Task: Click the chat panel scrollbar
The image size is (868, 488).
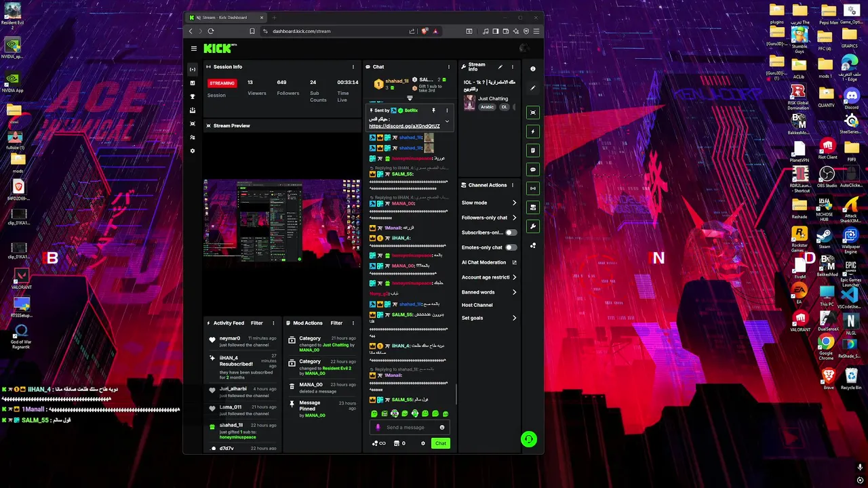Action: coord(456,393)
